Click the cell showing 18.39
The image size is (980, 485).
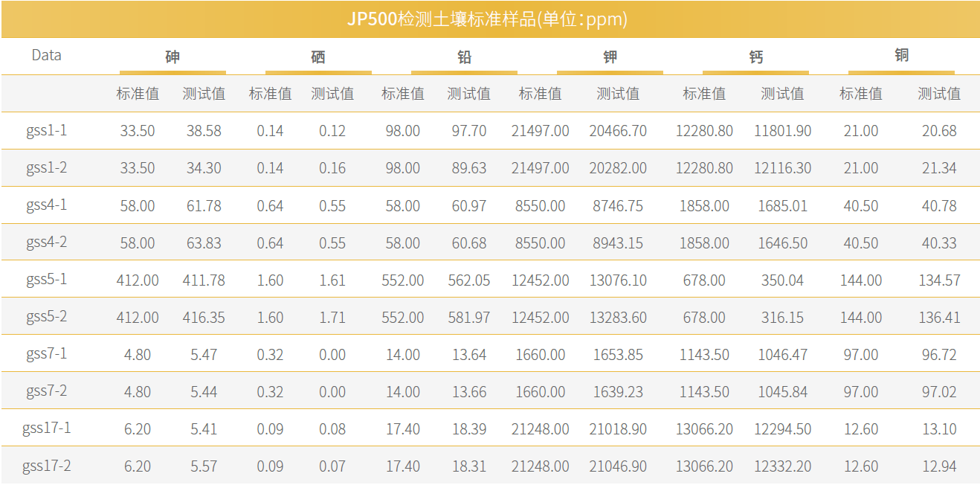[x=469, y=429]
